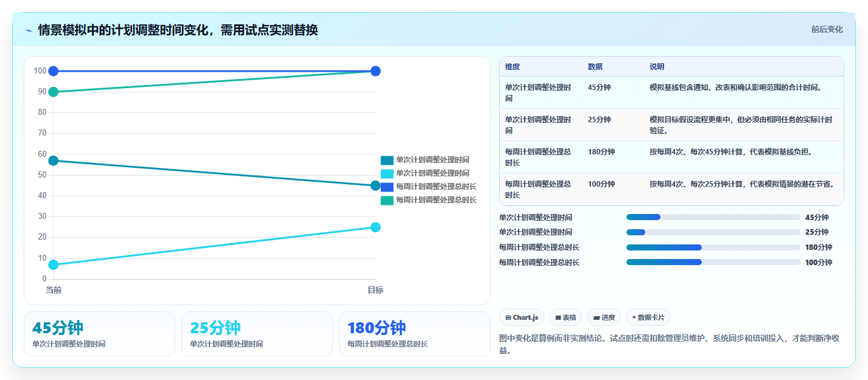This screenshot has width=868, height=380.
Task: Select the 数据 table column header
Action: [595, 66]
